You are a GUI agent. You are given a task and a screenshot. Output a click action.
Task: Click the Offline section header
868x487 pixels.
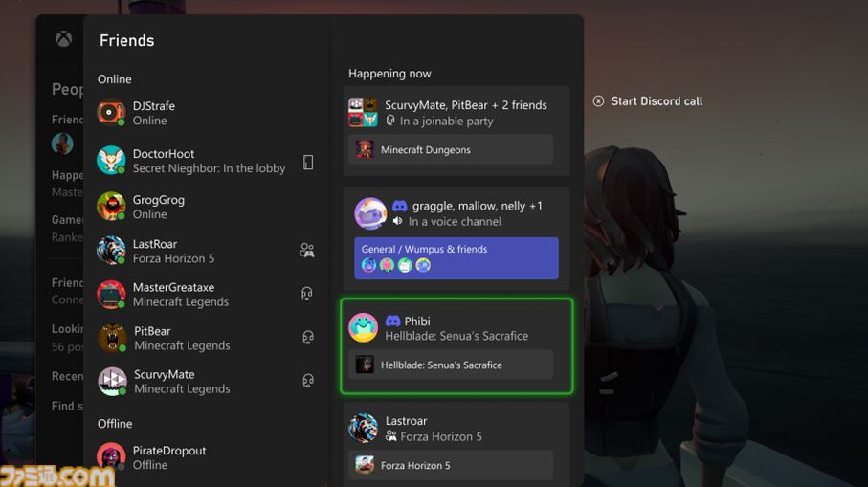pyautogui.click(x=115, y=423)
